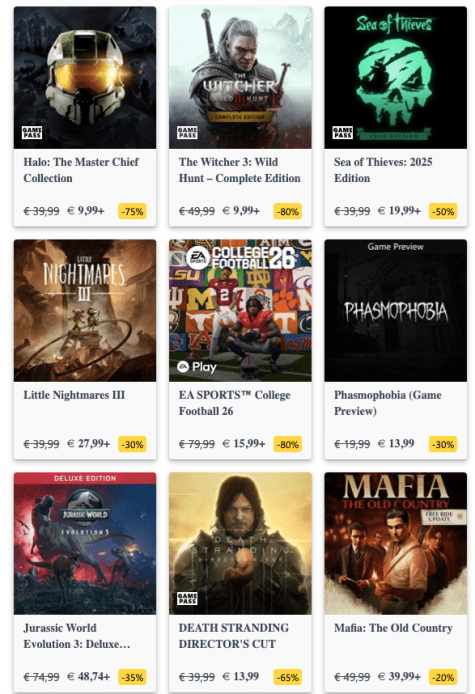Screen dimensions: 475x694
Task: Select the Jurassic World Evolution 3 cover art
Action: (85, 544)
